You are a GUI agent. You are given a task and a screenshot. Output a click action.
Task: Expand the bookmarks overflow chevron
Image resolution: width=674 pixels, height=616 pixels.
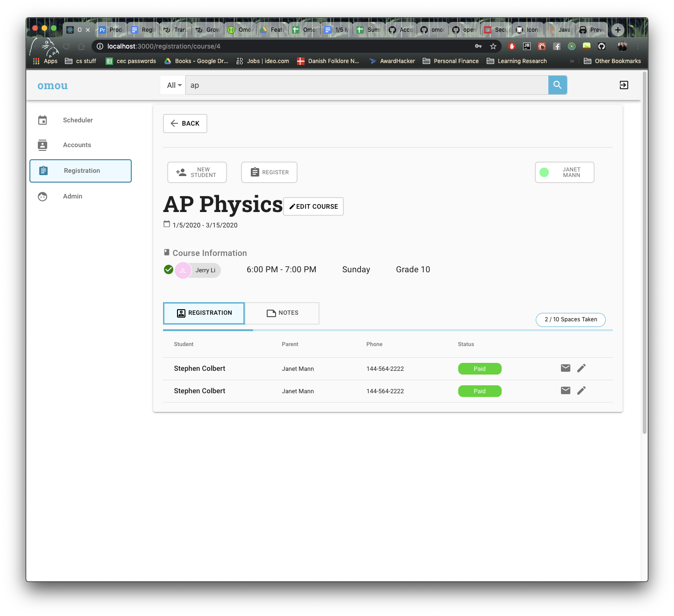click(572, 61)
